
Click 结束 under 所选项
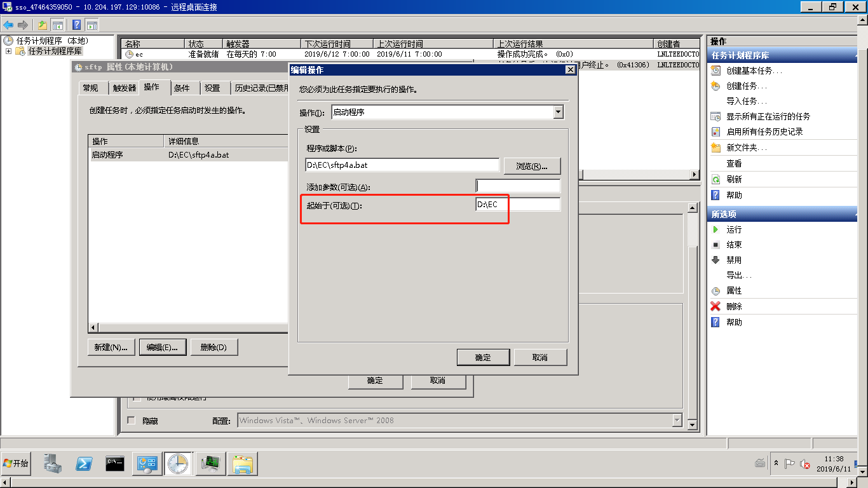click(734, 245)
